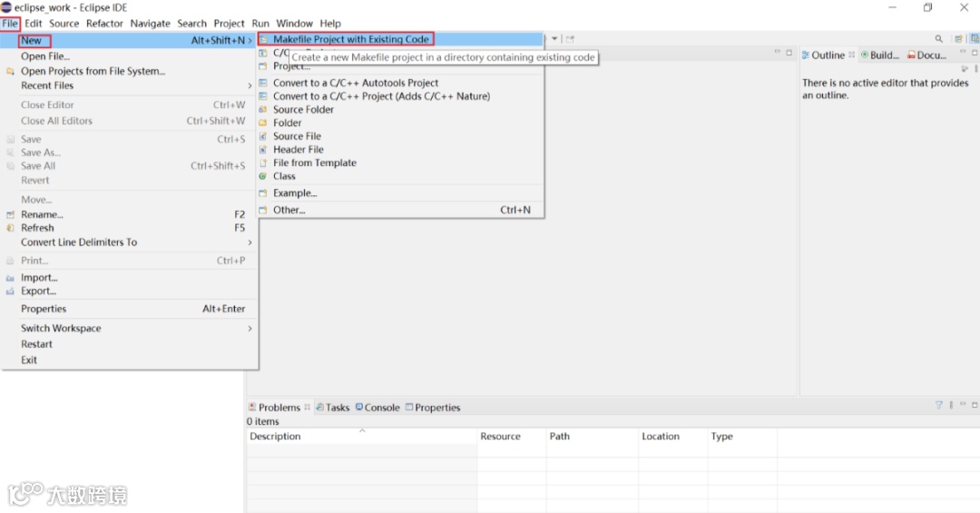980x513 pixels.
Task: Click the Documents view red icon
Action: (x=911, y=55)
